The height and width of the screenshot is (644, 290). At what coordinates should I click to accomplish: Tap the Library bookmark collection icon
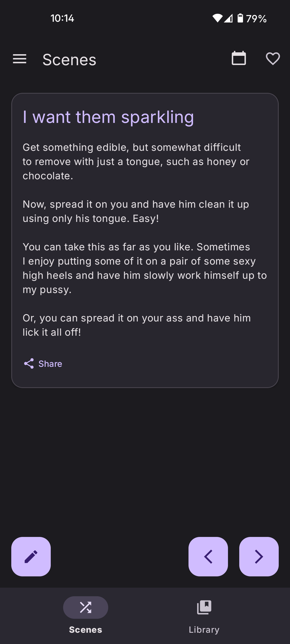pos(204,607)
